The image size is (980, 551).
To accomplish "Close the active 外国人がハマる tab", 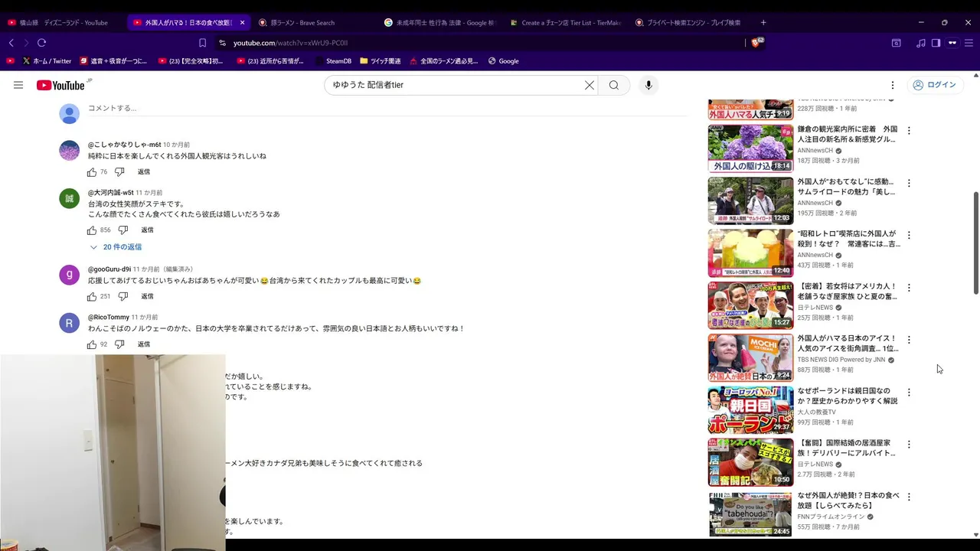I will [243, 23].
